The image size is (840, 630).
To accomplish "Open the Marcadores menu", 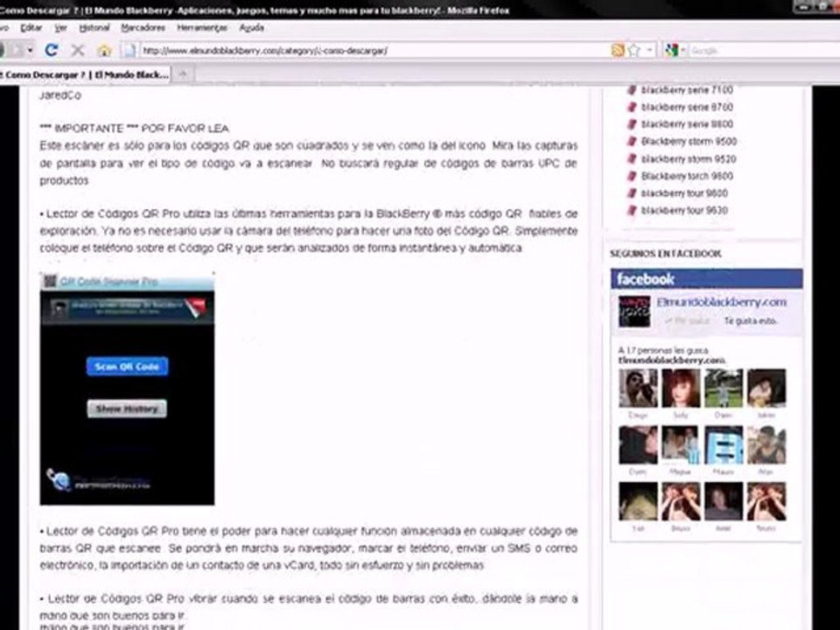I will point(143,27).
